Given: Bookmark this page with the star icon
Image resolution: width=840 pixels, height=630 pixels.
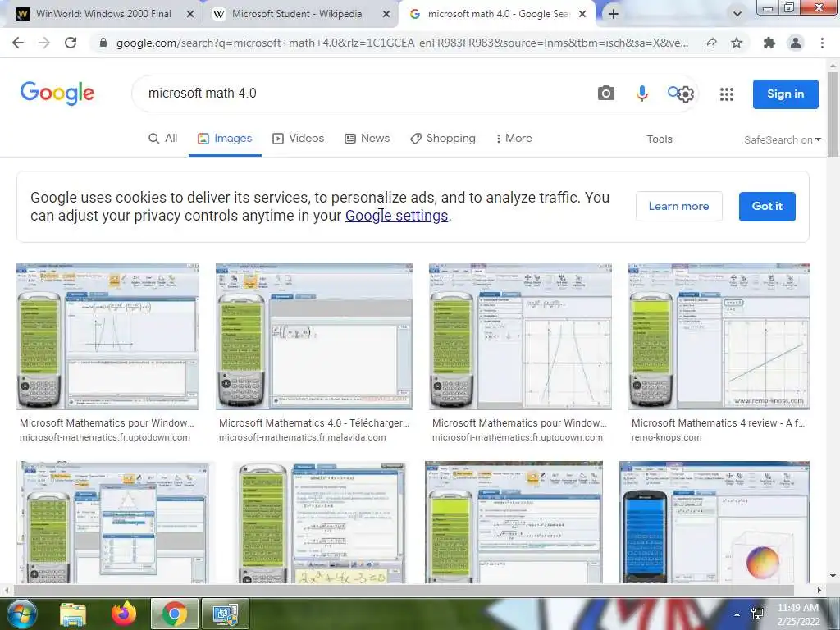Looking at the screenshot, I should (737, 43).
